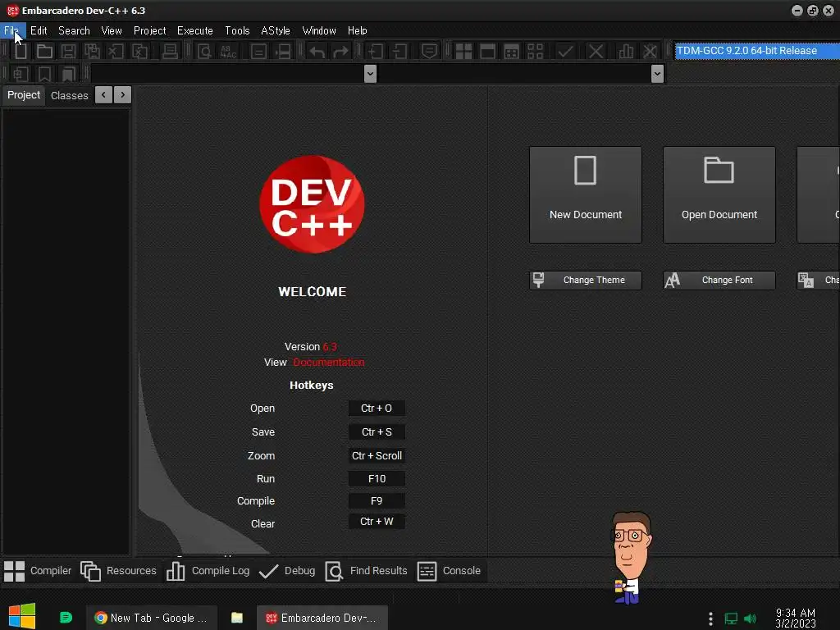Click the Change Font button
The image size is (840, 630).
[x=719, y=281]
